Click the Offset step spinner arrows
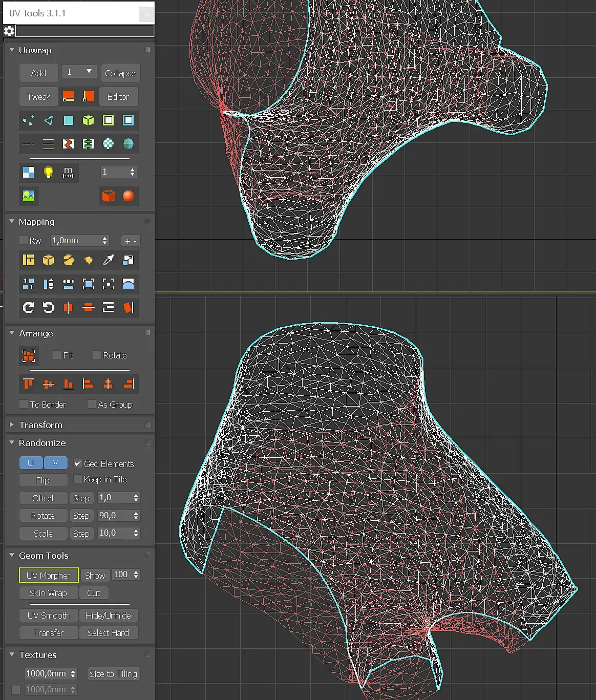The height and width of the screenshot is (700, 596). point(136,498)
